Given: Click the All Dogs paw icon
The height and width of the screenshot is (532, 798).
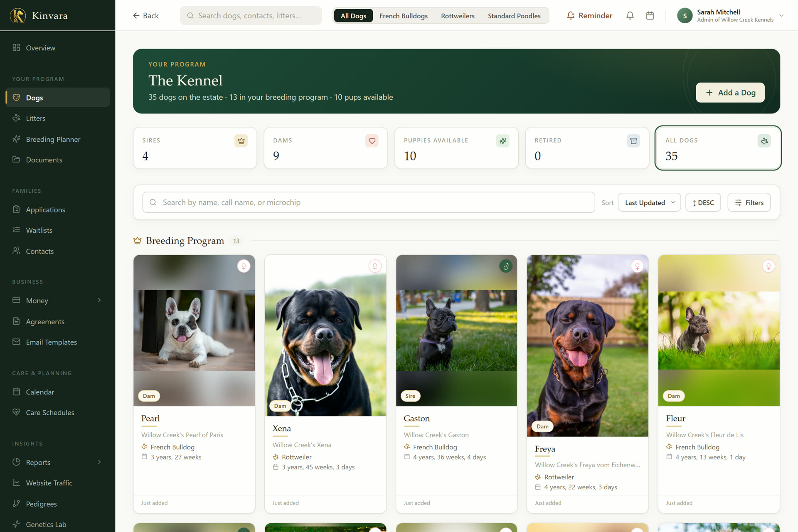Looking at the screenshot, I should coord(764,141).
